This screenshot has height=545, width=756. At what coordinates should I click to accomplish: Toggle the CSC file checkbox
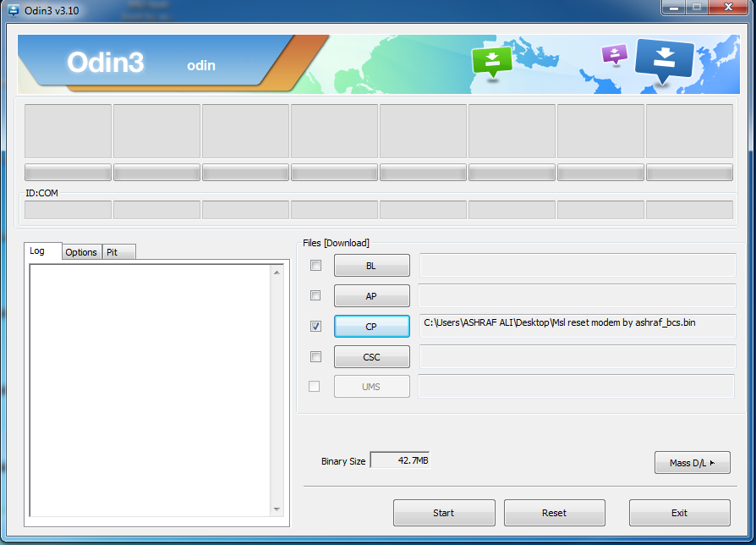pos(315,356)
